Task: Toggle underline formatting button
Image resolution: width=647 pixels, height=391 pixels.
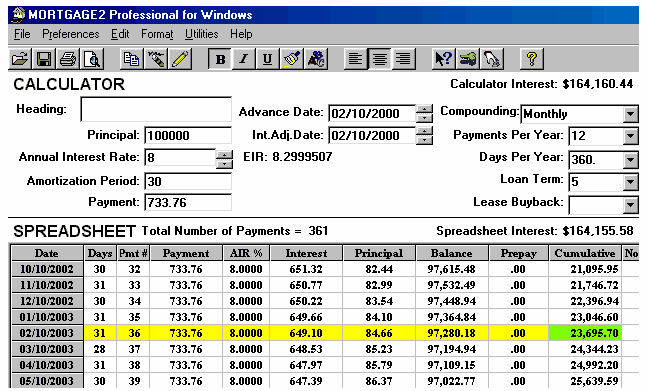Action: pos(268,59)
